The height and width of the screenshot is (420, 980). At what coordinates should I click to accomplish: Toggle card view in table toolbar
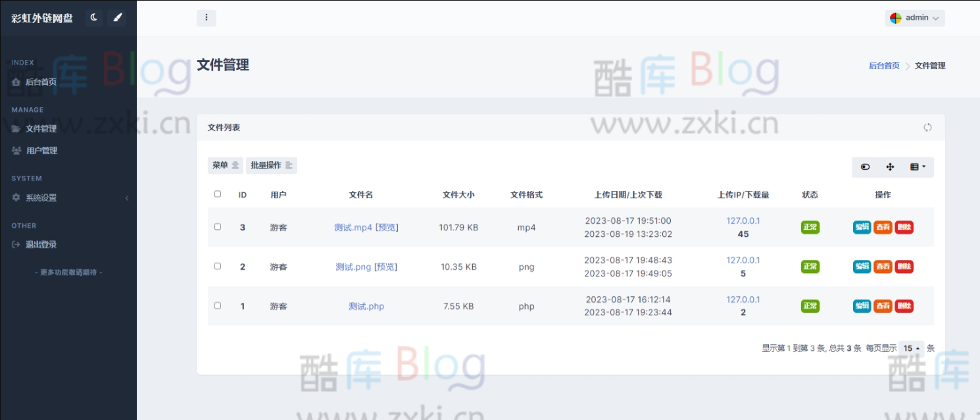(864, 167)
